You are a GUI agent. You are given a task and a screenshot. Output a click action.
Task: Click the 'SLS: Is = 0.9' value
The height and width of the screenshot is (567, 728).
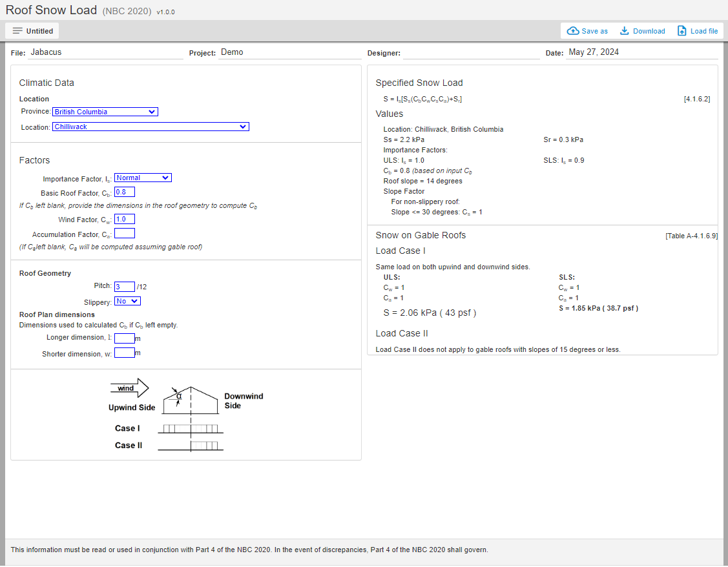click(564, 161)
